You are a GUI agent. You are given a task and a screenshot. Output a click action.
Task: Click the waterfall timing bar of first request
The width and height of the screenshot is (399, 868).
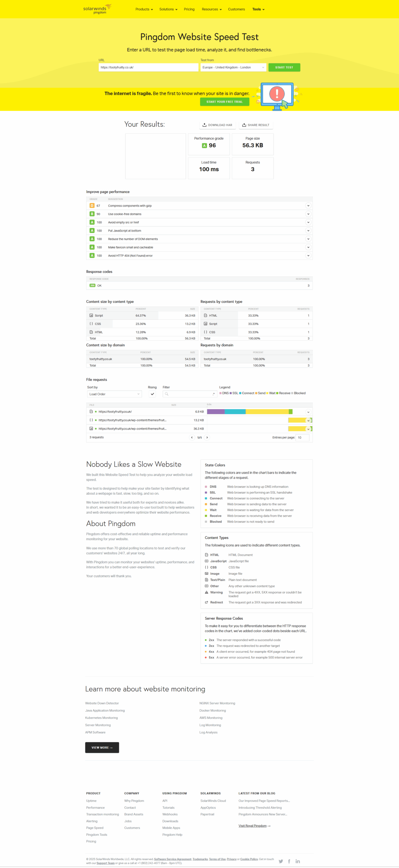tap(250, 412)
